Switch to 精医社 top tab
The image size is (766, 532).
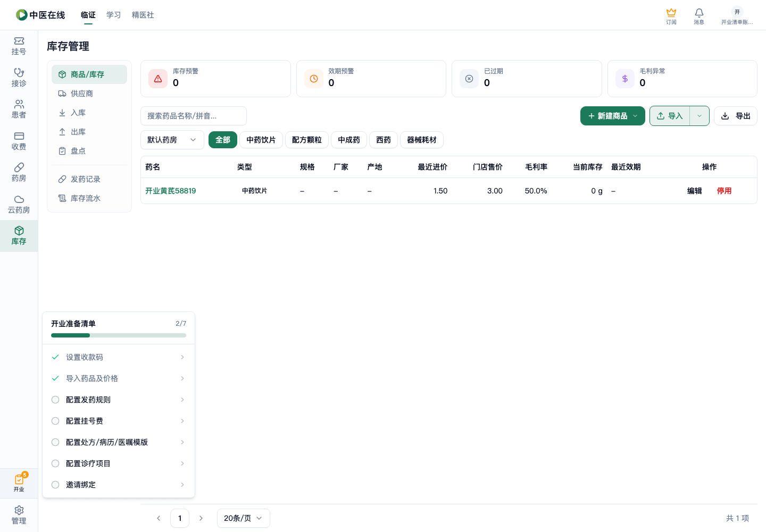click(143, 15)
